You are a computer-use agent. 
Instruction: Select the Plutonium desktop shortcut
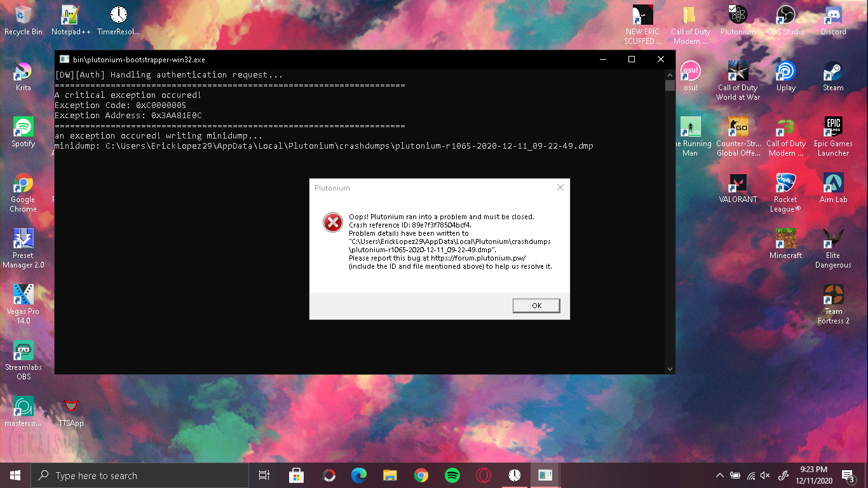coord(738,21)
